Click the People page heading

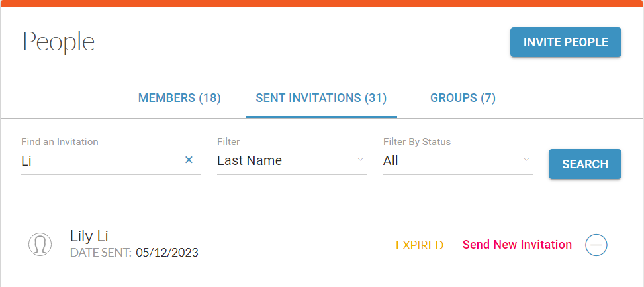58,42
